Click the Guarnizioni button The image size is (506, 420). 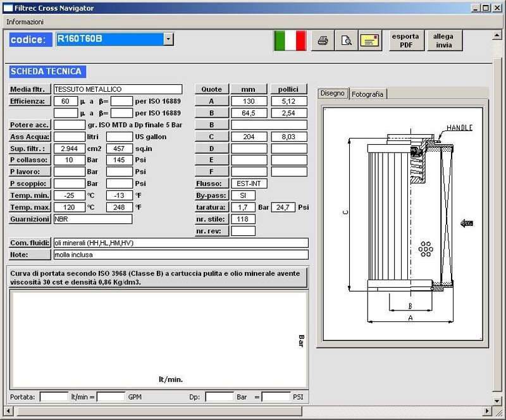click(29, 219)
